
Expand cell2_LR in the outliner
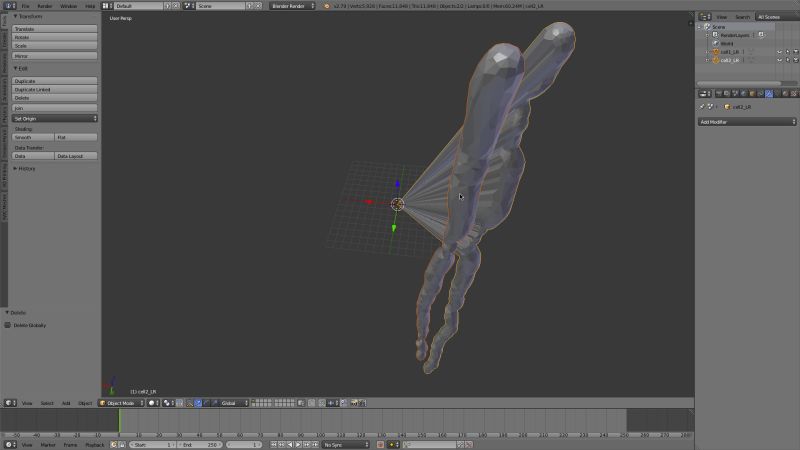pyautogui.click(x=708, y=60)
